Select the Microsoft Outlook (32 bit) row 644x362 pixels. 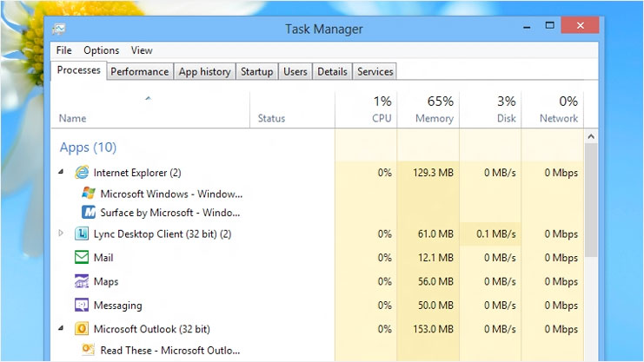(x=317, y=329)
